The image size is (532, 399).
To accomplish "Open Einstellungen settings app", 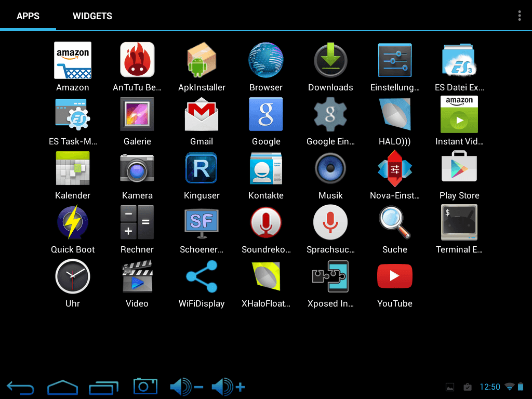I will (395, 60).
